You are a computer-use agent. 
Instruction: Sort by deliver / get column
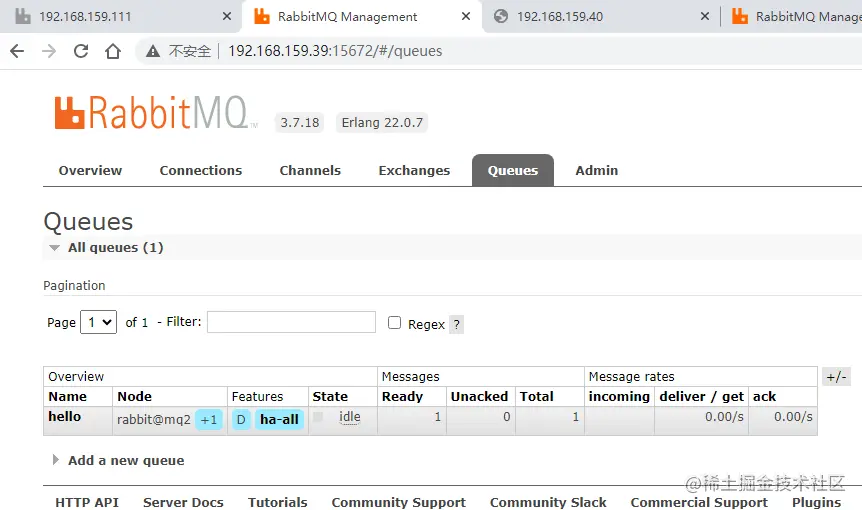coord(701,396)
